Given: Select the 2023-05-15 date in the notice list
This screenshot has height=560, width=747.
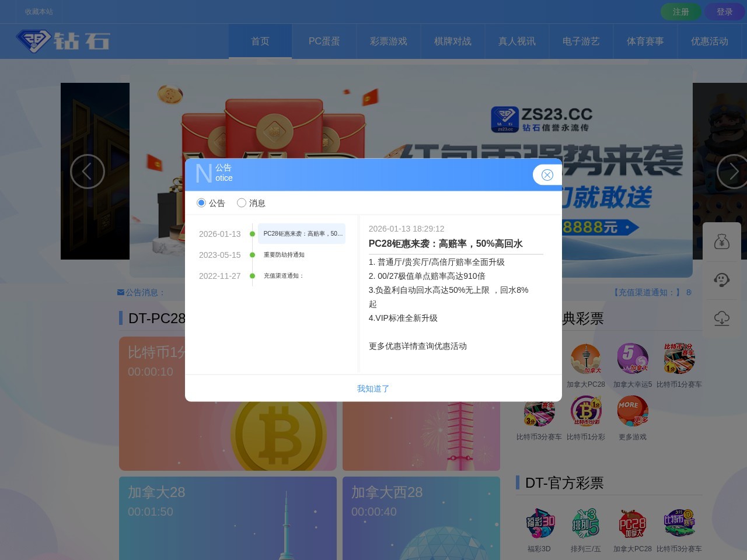Looking at the screenshot, I should tap(220, 255).
